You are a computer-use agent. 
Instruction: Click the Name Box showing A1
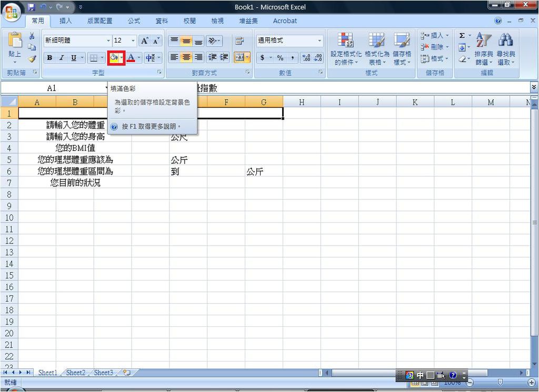[52, 88]
